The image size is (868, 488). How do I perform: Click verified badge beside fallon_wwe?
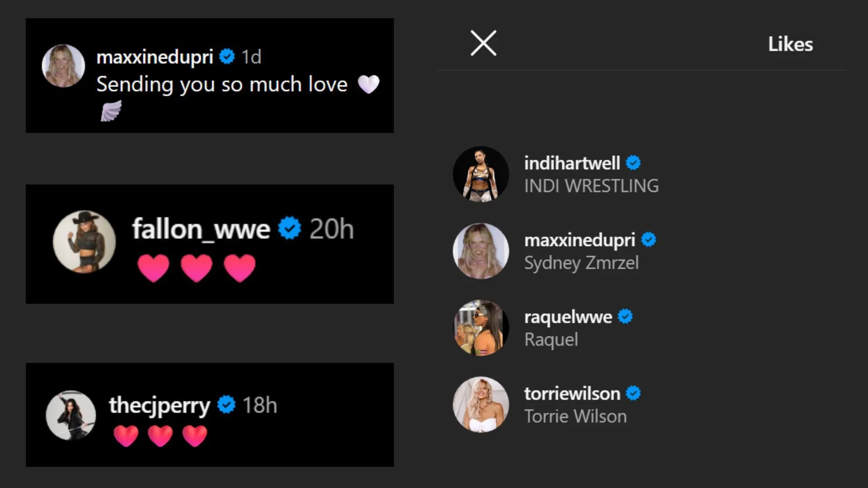click(x=290, y=228)
